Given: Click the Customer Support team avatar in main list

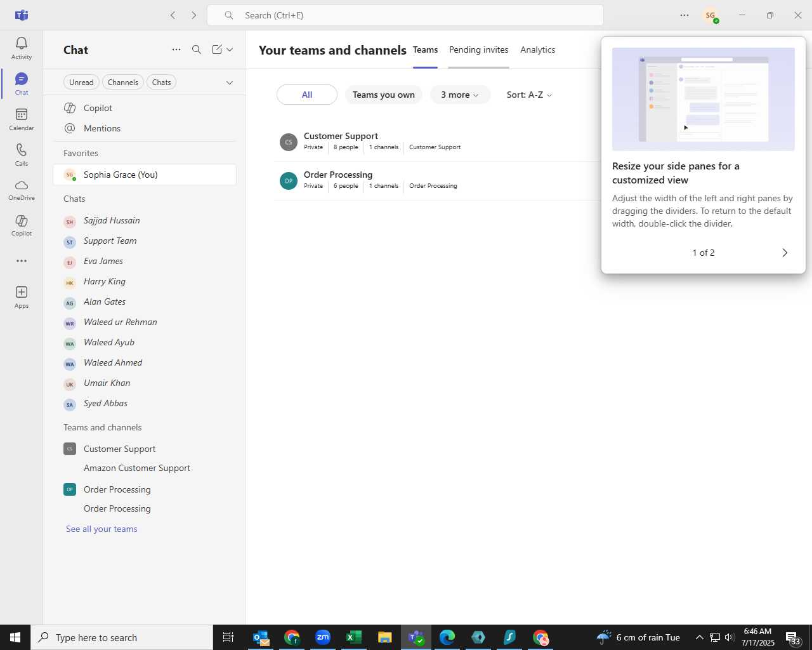Looking at the screenshot, I should [x=289, y=142].
